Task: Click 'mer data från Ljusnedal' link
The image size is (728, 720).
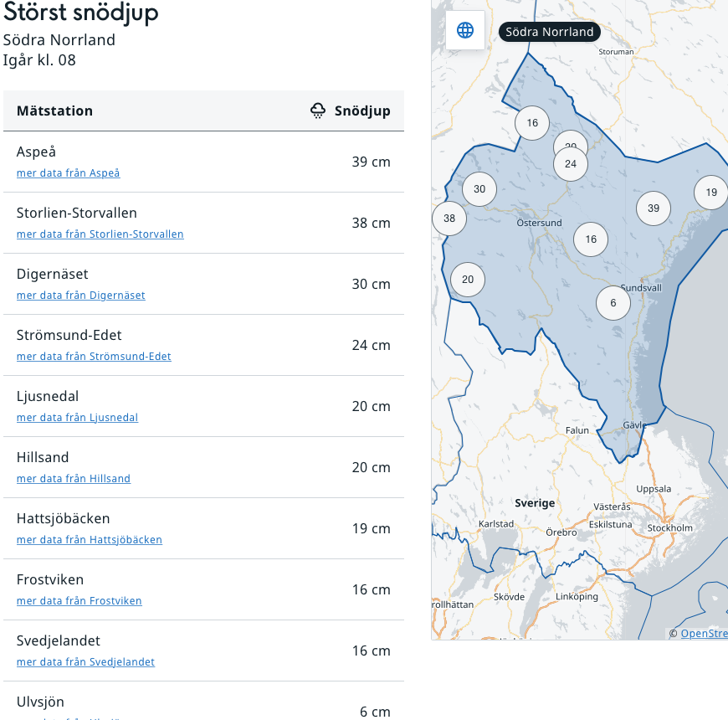Action: tap(77, 418)
